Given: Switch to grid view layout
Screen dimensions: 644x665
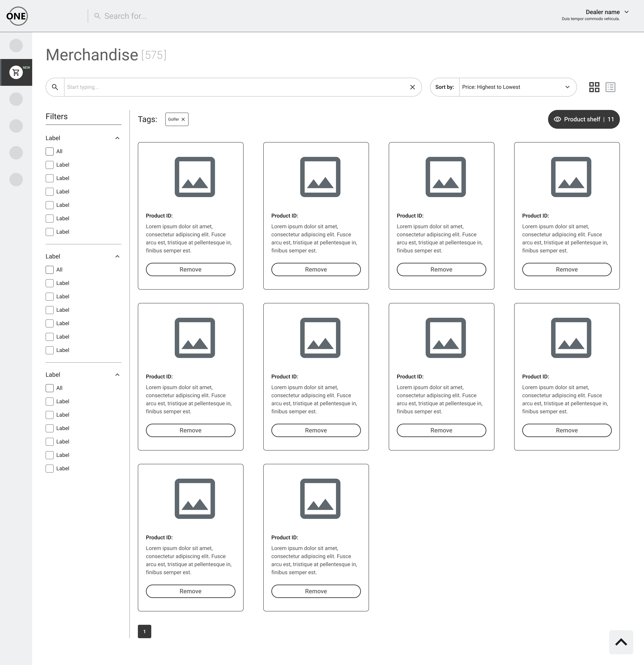Looking at the screenshot, I should pos(594,87).
